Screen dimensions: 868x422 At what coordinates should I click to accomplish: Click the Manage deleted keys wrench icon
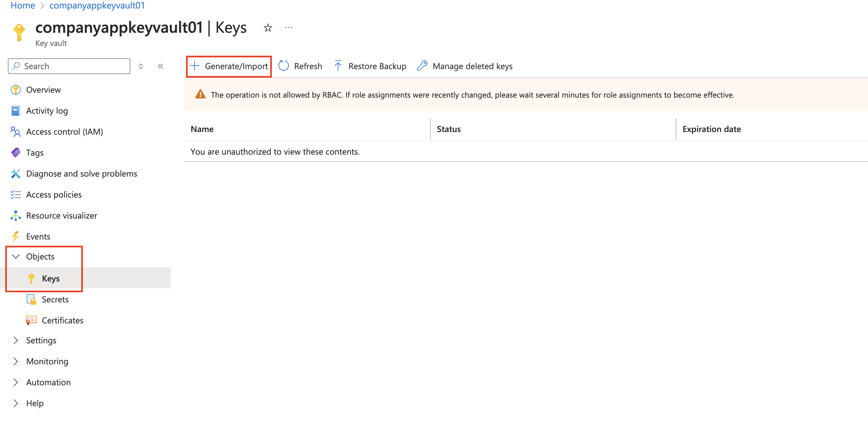[x=422, y=66]
